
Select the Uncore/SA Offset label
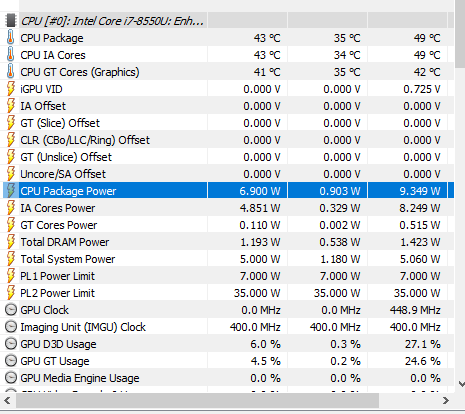(x=63, y=174)
